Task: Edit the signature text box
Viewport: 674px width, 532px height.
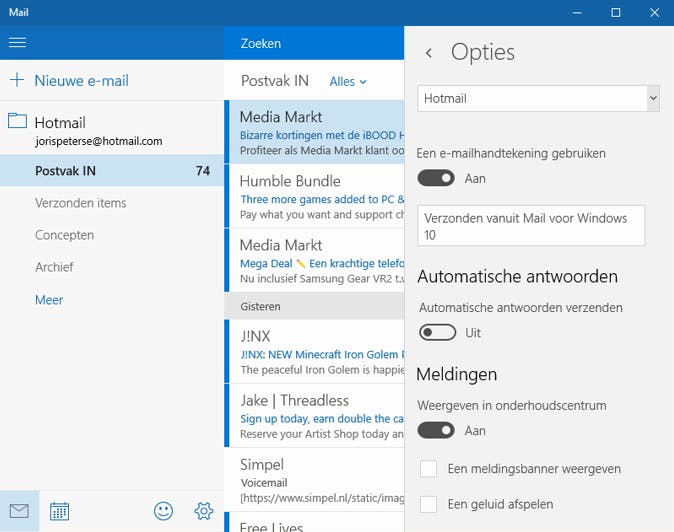Action: click(x=531, y=226)
